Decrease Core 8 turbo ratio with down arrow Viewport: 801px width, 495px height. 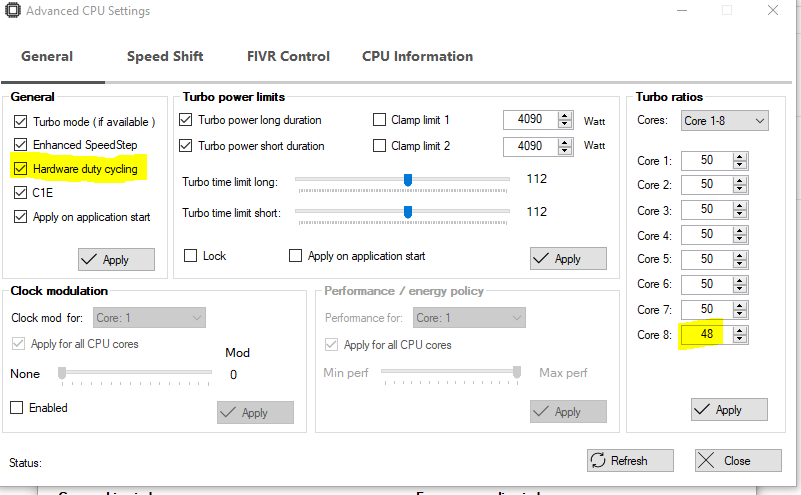tap(740, 339)
